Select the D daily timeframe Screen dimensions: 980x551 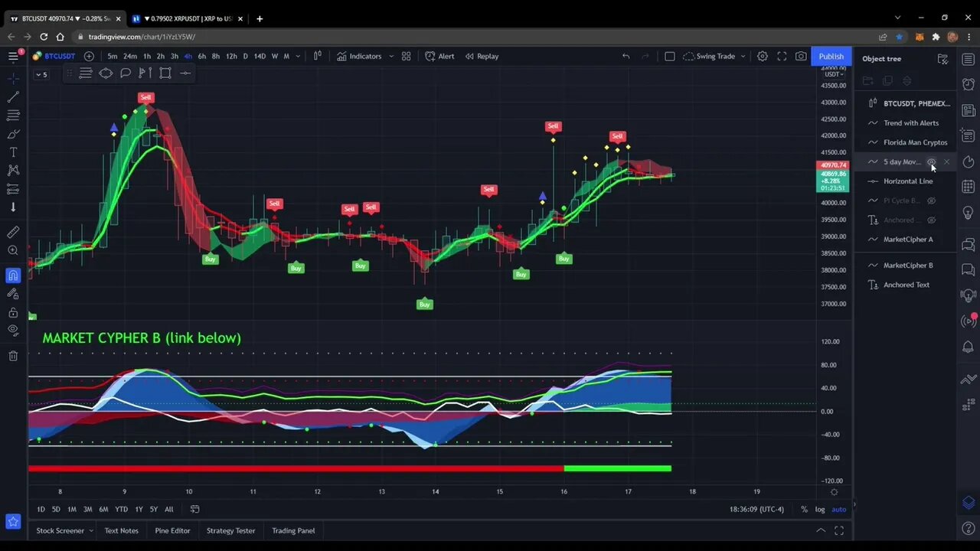pos(245,56)
